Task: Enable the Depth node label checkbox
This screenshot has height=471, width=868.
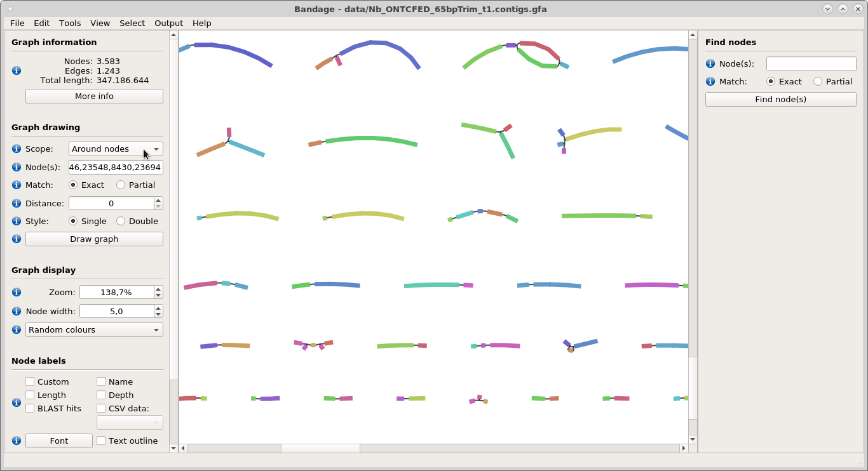Action: click(101, 395)
